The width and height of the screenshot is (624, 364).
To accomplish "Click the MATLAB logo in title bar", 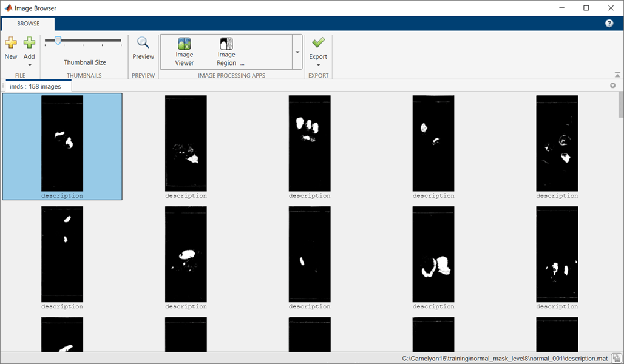I will tap(8, 8).
